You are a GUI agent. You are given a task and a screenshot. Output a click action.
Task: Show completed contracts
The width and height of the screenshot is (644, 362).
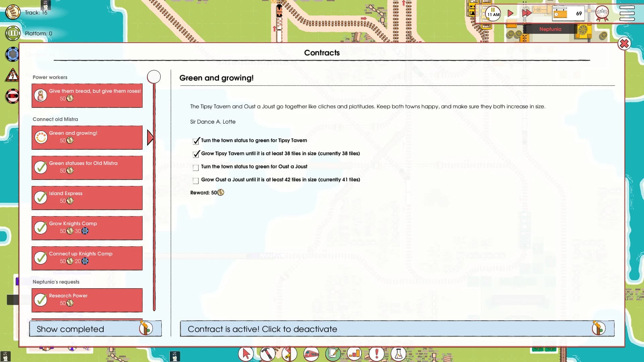[95, 329]
